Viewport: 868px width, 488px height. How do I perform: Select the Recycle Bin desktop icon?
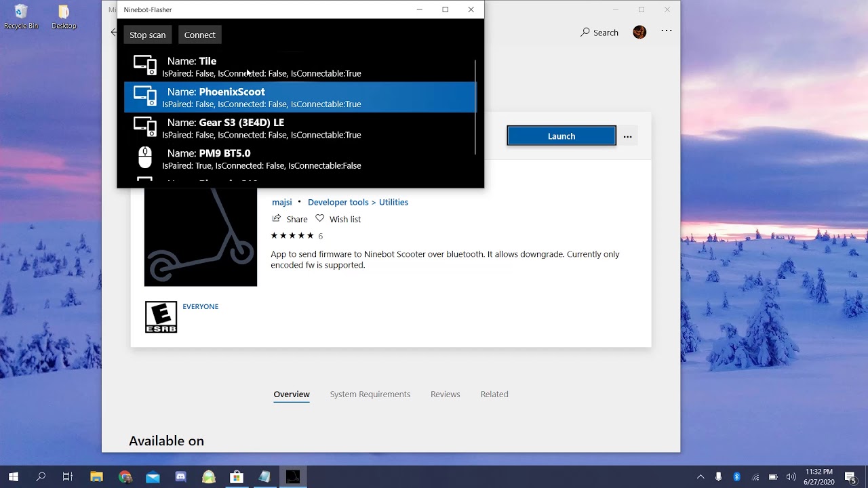[x=21, y=17]
